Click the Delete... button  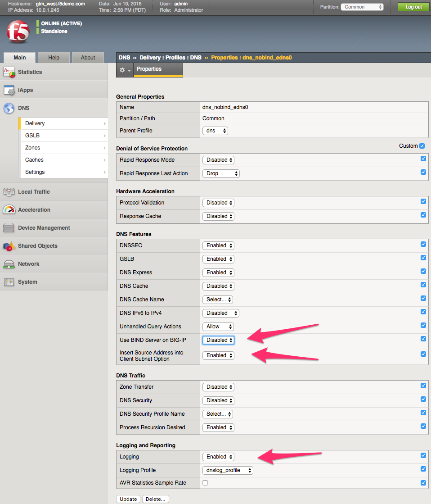coord(156,499)
